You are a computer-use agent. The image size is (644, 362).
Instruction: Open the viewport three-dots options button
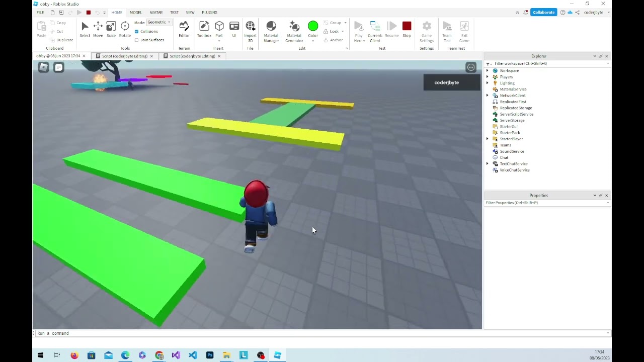[x=471, y=67]
